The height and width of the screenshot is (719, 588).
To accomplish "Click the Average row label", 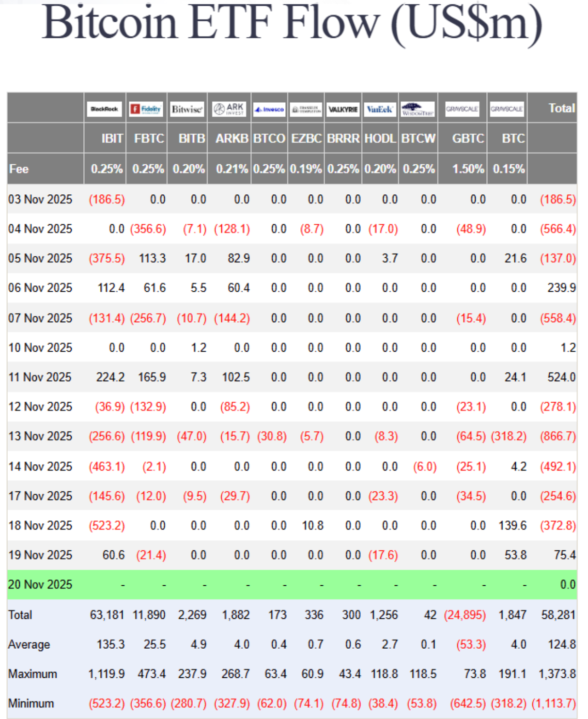I will coord(29,645).
